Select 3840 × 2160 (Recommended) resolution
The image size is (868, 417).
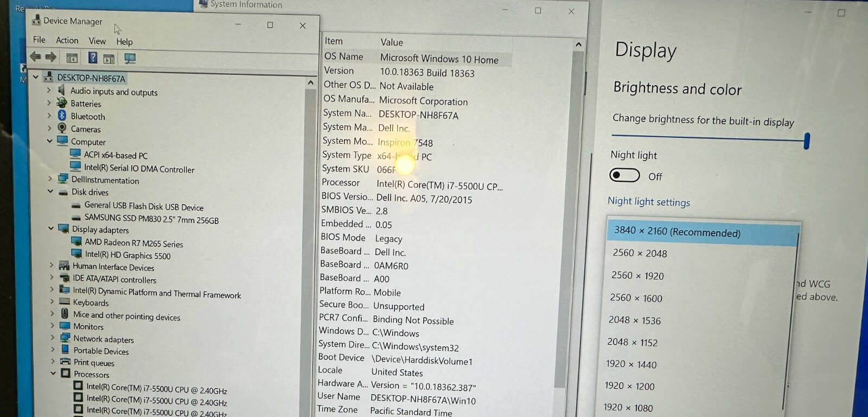click(x=703, y=232)
